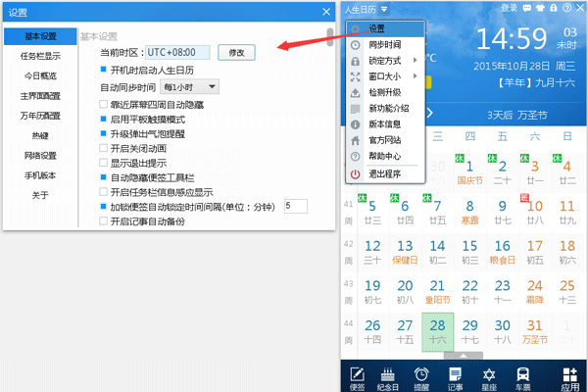588x392 pixels.
Task: Open the 纪念日 anniversary icon
Action: [x=389, y=374]
